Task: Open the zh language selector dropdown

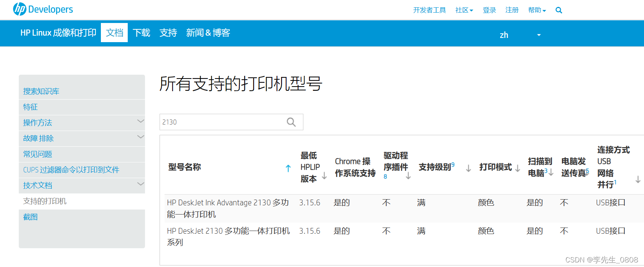Action: click(520, 35)
